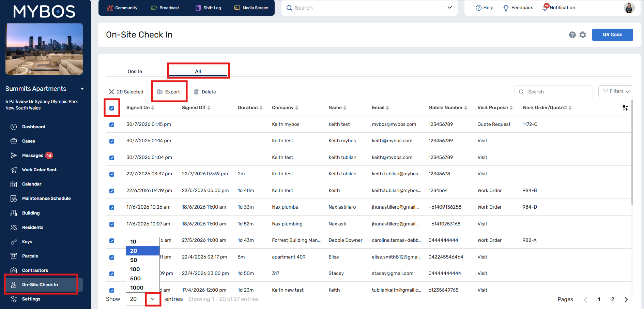
Task: Expand the top search bar dropdown arrow
Action: tap(450, 8)
